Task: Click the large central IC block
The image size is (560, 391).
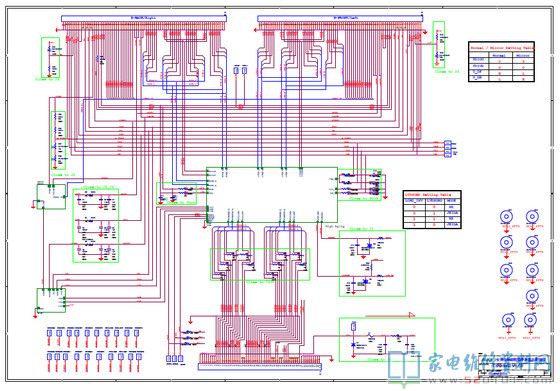Action: tap(272, 195)
